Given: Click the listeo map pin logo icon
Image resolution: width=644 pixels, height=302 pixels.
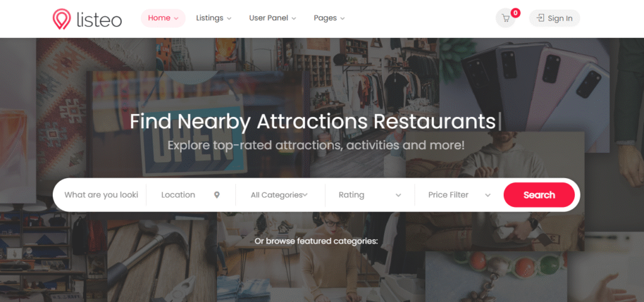Looking at the screenshot, I should pos(61,19).
